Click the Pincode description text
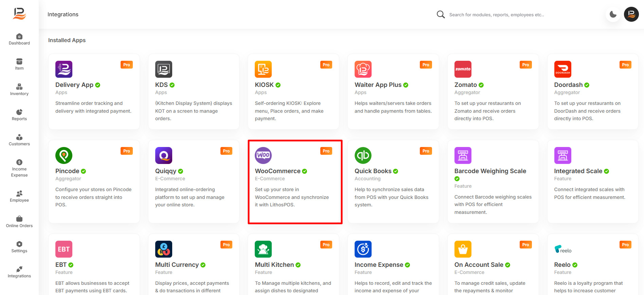Image resolution: width=644 pixels, height=295 pixels. [x=93, y=197]
